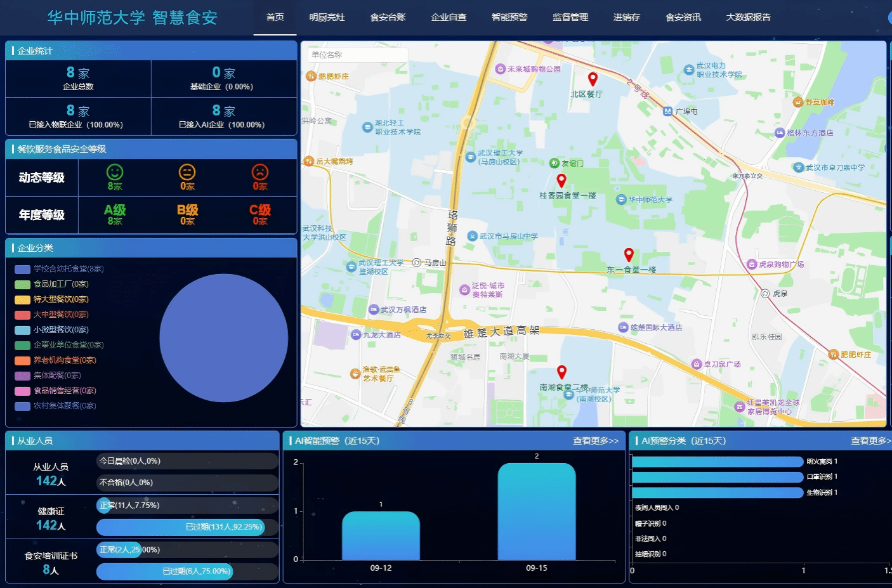Image resolution: width=892 pixels, height=588 pixels.
Task: Click the green smiley face dynamic rating icon
Action: click(x=115, y=172)
